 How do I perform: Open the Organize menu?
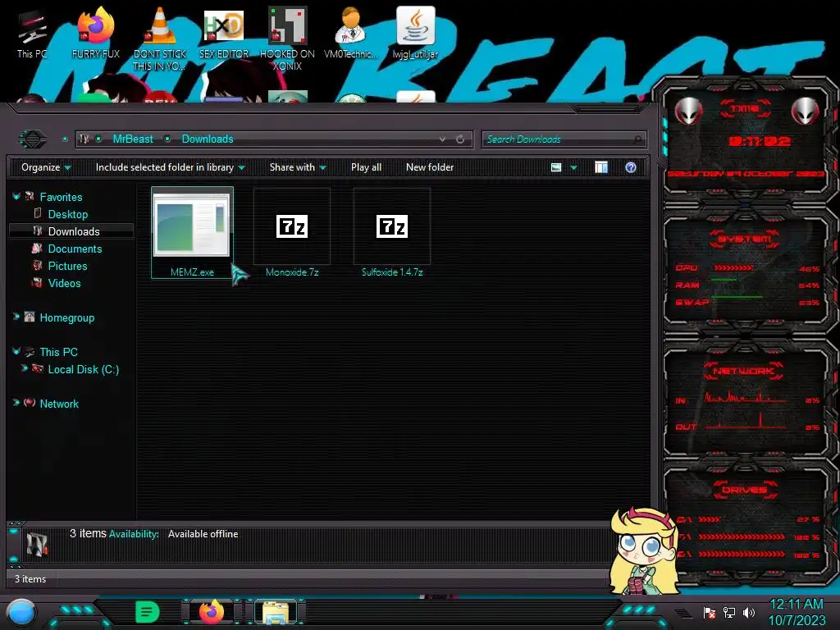coord(46,167)
